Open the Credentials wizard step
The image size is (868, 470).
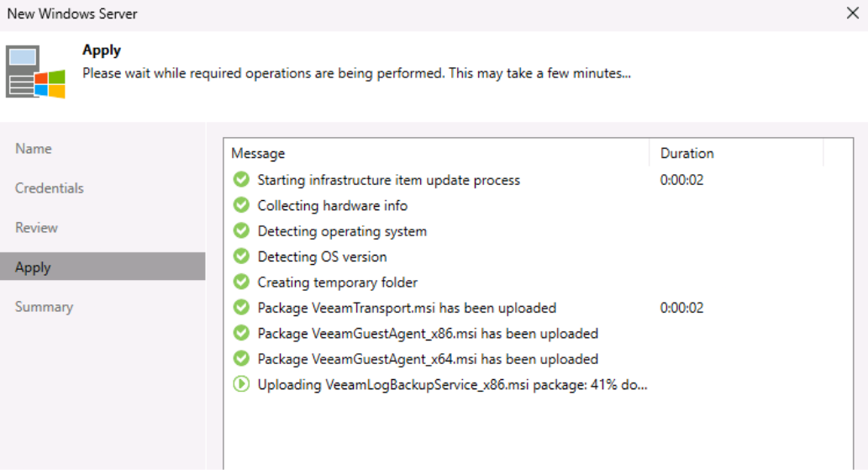click(50, 188)
